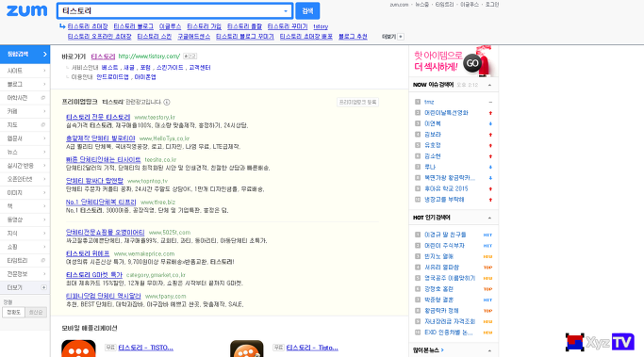The width and height of the screenshot is (644, 357).
Task: Click zum.com link in top navigation
Action: click(399, 5)
